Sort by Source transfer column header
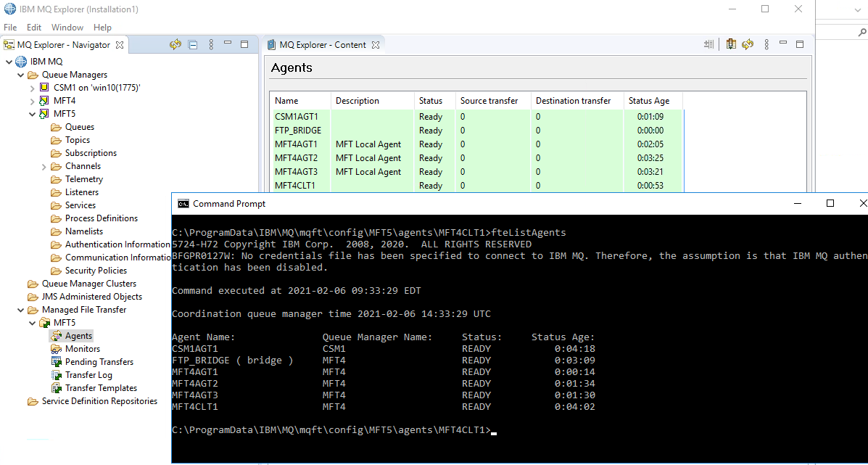 coord(494,101)
